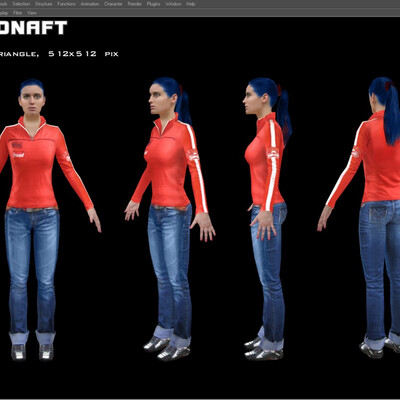Viewport: 400px width, 400px height.
Task: Open the Animation menu
Action: coord(90,4)
